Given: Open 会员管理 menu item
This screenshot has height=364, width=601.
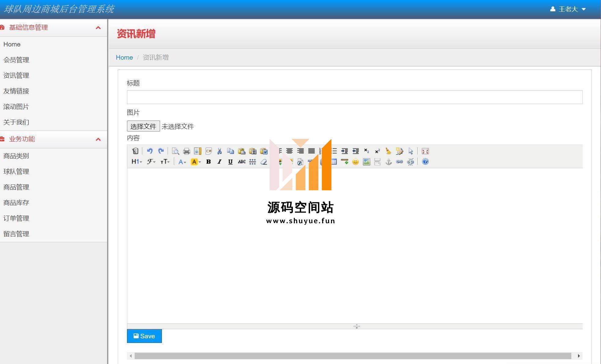Looking at the screenshot, I should (16, 60).
